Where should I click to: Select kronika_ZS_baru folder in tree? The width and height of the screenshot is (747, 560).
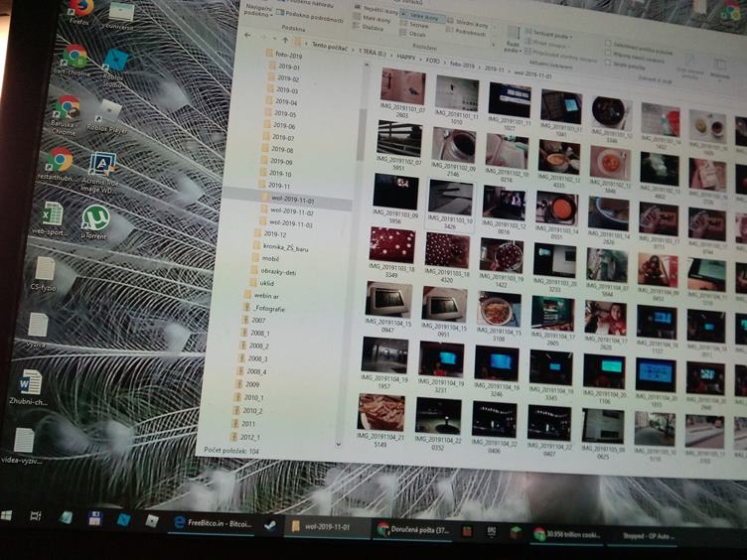pyautogui.click(x=280, y=246)
